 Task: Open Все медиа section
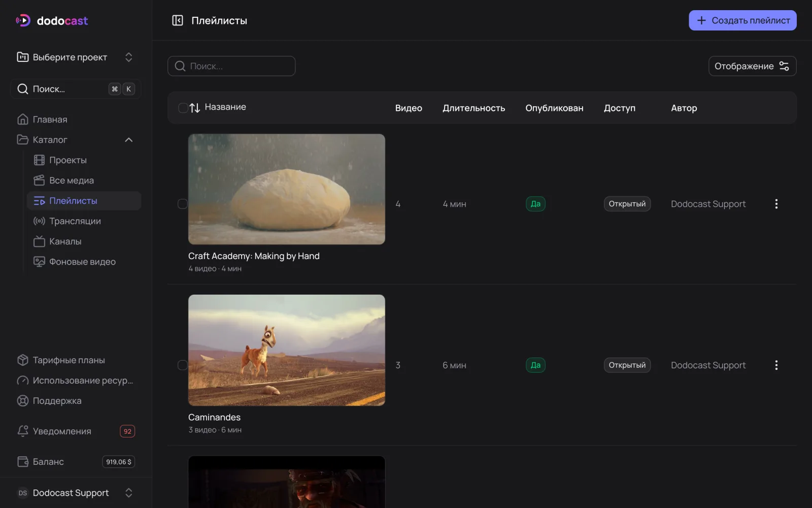click(x=84, y=180)
